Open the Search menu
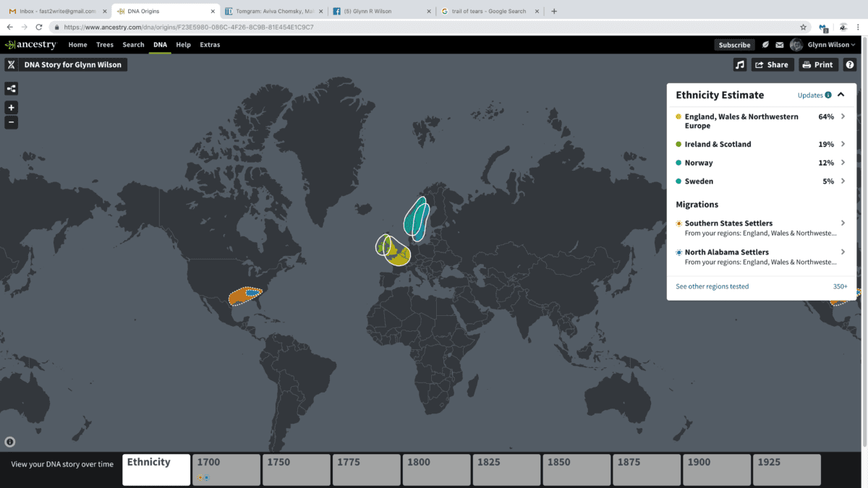868x488 pixels. coord(133,45)
